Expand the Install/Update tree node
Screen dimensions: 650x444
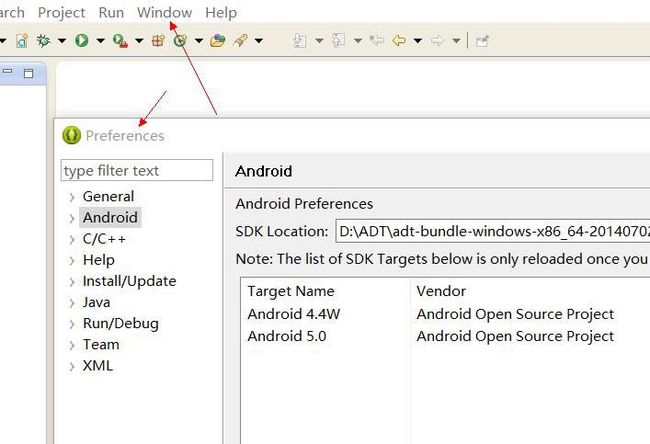[72, 282]
